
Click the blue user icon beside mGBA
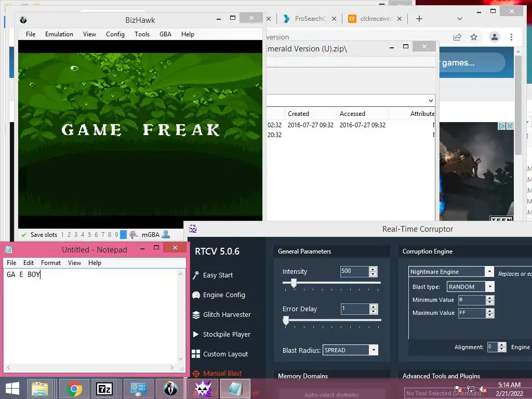click(166, 234)
